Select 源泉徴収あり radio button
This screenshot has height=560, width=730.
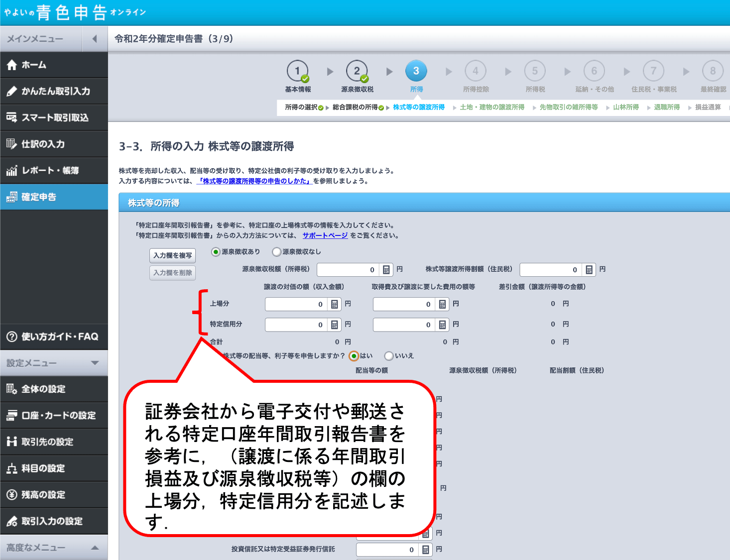click(216, 252)
